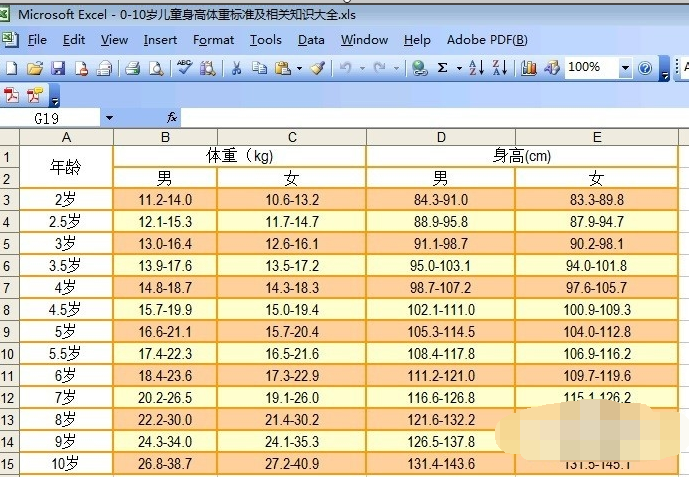Select the 体重 (kg) merged header
The width and height of the screenshot is (689, 477).
point(239,156)
